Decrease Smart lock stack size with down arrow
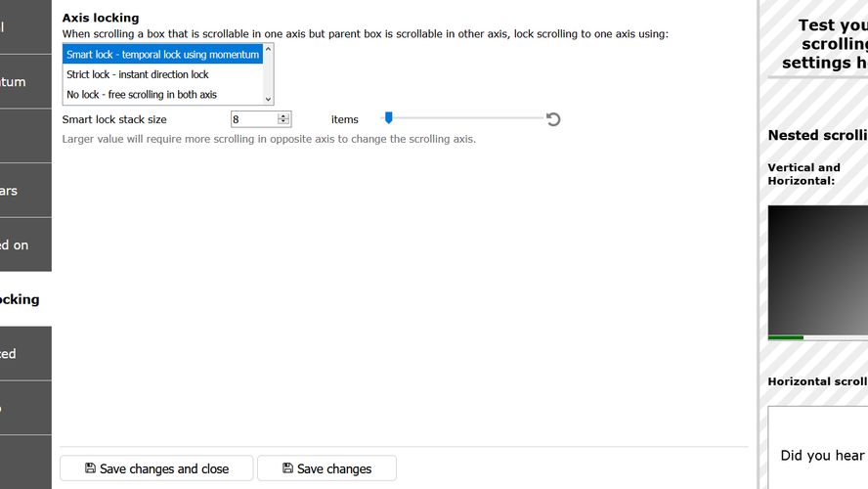This screenshot has width=868, height=489. tap(283, 122)
